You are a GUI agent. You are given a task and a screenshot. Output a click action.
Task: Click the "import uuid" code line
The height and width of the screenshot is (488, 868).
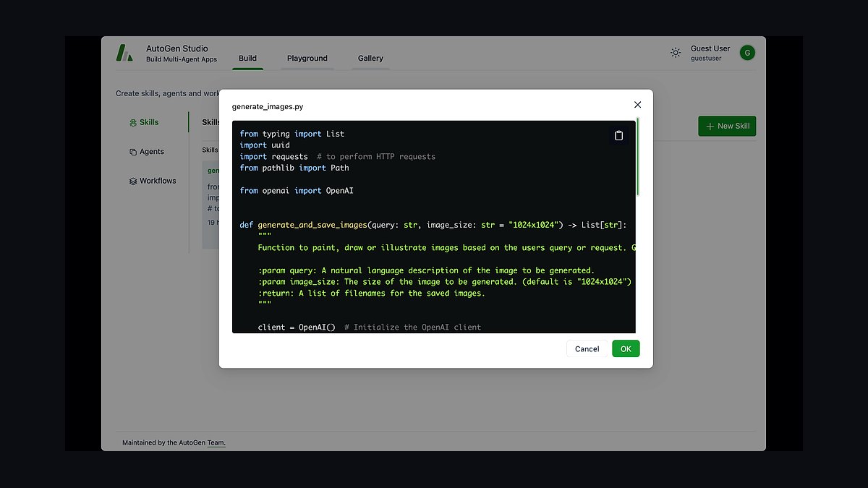265,145
